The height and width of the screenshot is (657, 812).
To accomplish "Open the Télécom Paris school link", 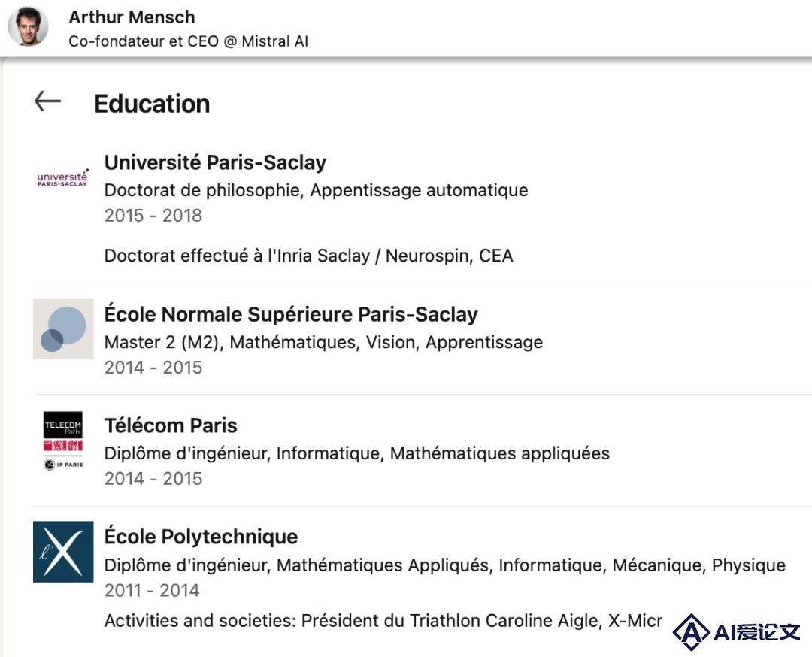I will (171, 425).
